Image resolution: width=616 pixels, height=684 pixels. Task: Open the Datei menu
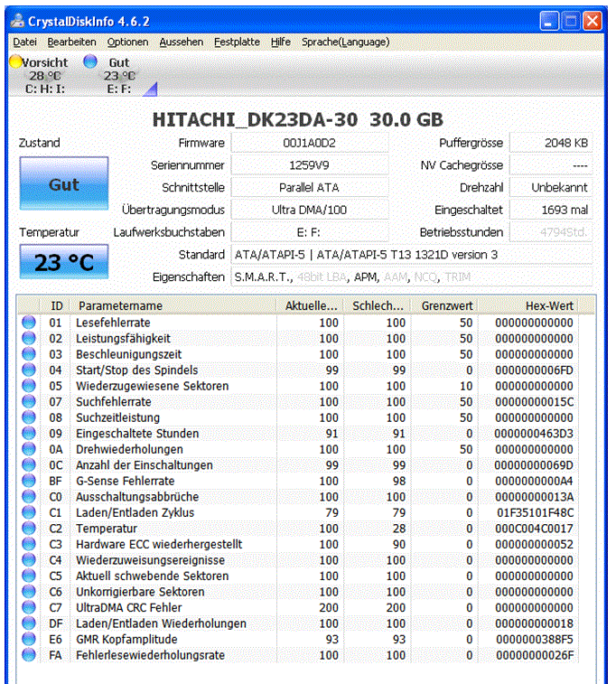pyautogui.click(x=25, y=42)
